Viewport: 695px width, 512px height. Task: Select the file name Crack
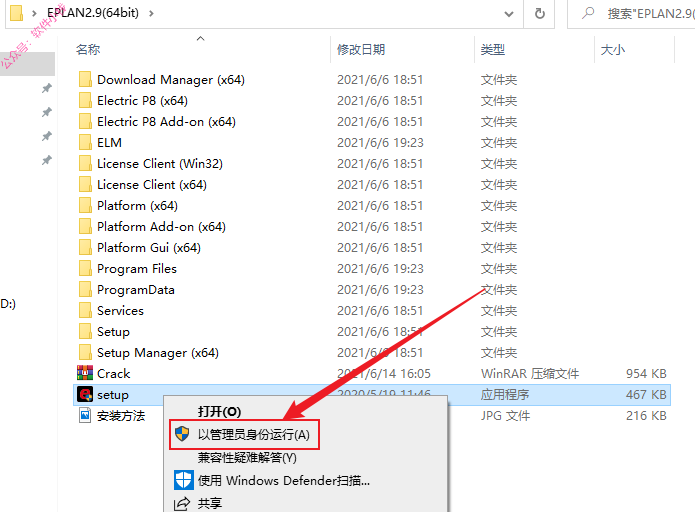[113, 374]
